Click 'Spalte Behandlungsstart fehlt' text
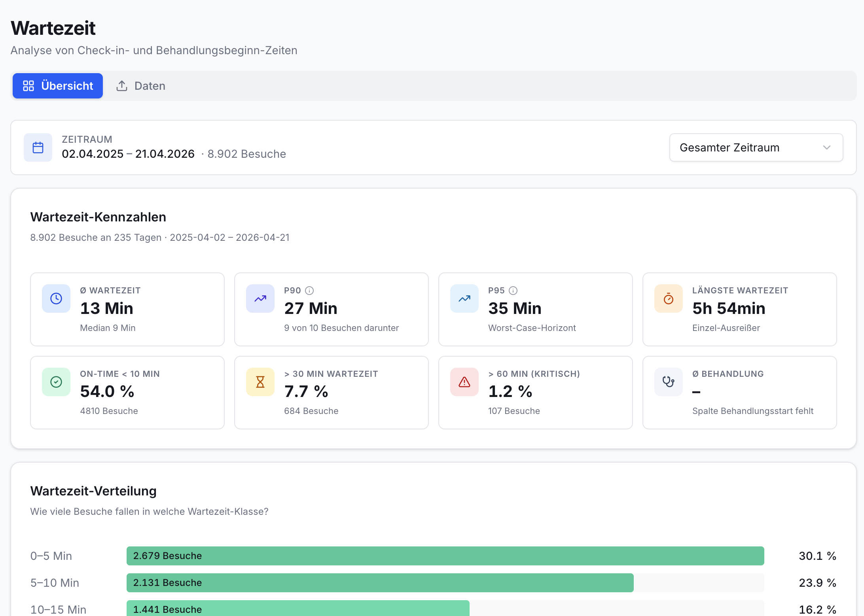 753,411
